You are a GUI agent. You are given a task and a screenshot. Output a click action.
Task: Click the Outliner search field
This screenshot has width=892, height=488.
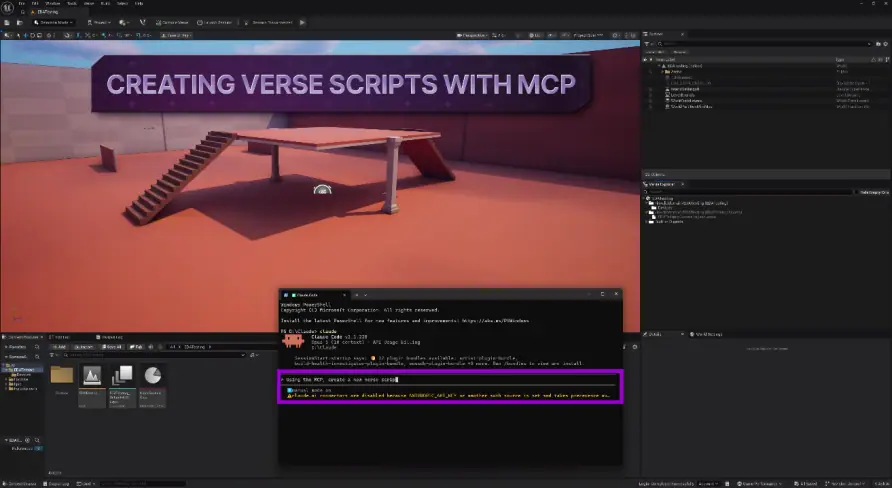tap(765, 44)
